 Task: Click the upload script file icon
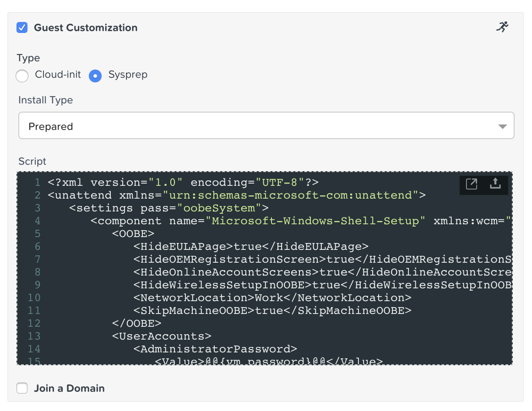(x=495, y=183)
